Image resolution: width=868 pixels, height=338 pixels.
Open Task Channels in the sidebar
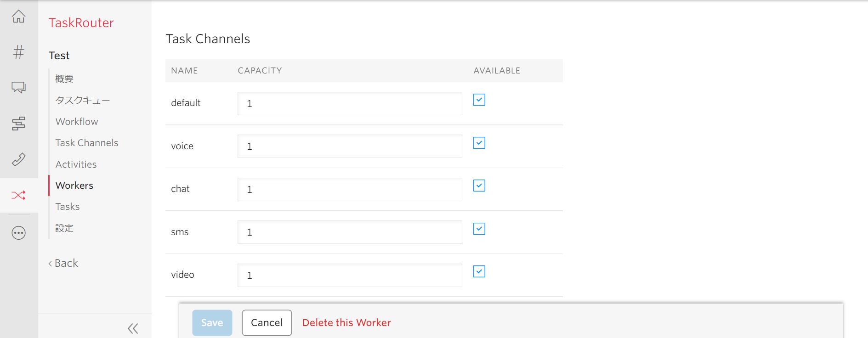click(87, 143)
